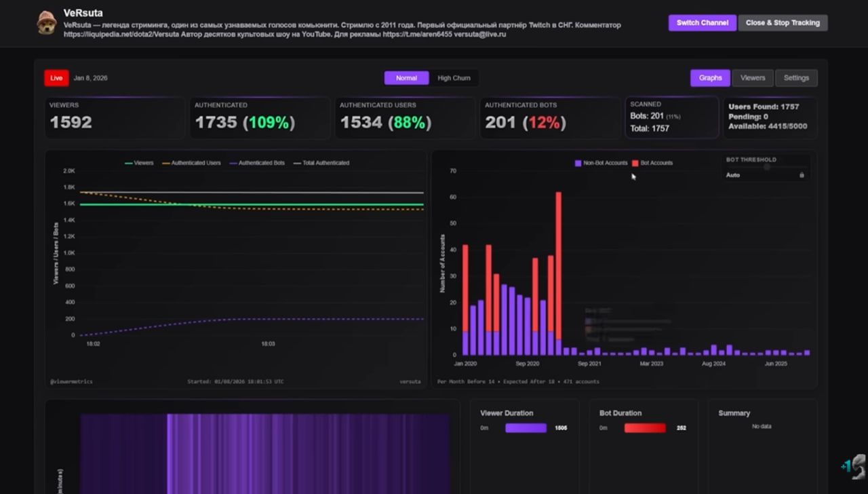Toggle Authenticated Bots line in legend

click(x=257, y=163)
